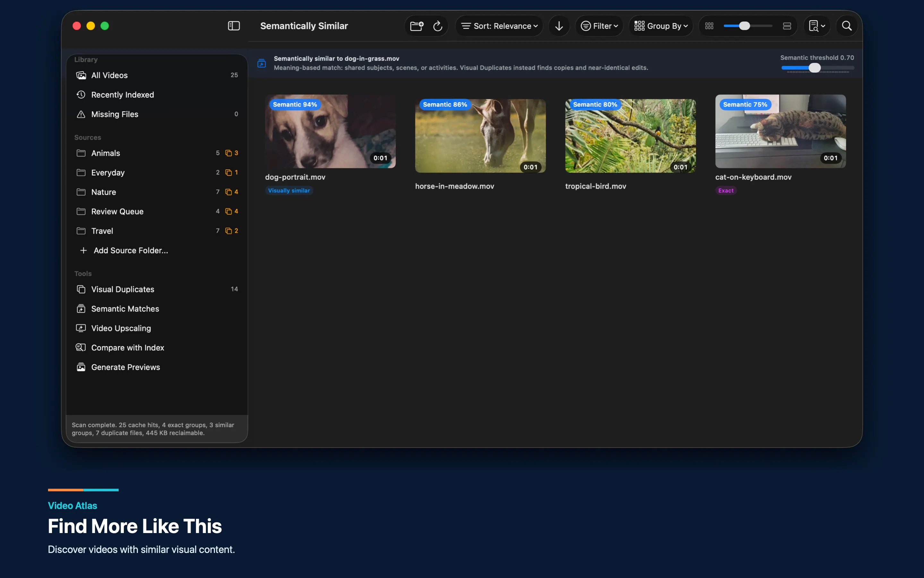Click the scan complete status text
This screenshot has width=924, height=578.
click(x=153, y=429)
